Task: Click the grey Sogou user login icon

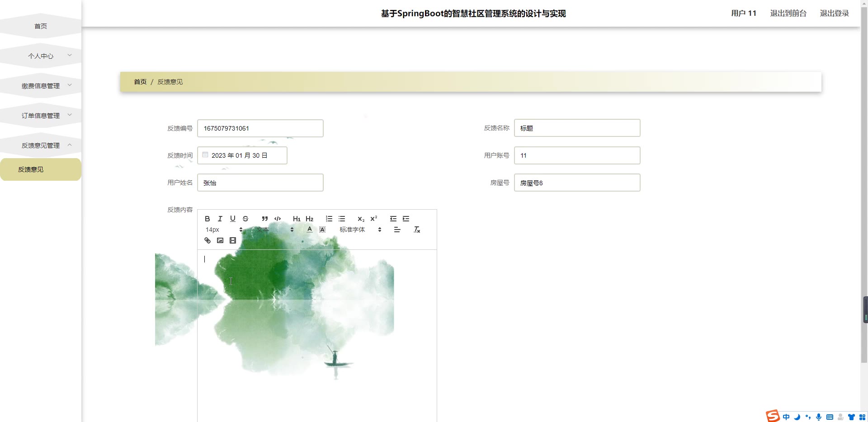Action: [840, 417]
